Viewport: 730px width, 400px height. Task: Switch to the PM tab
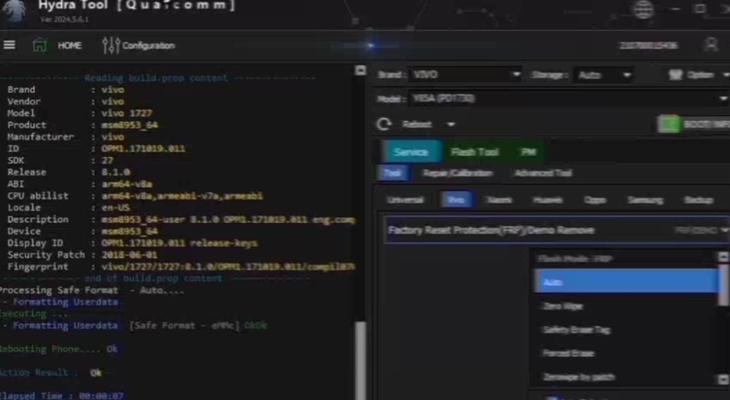pyautogui.click(x=528, y=152)
